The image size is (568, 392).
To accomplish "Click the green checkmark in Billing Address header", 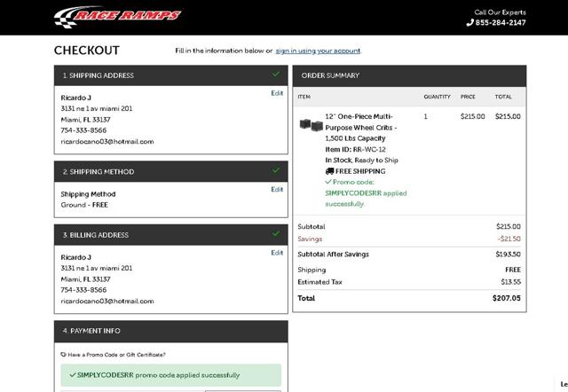I will (x=276, y=233).
